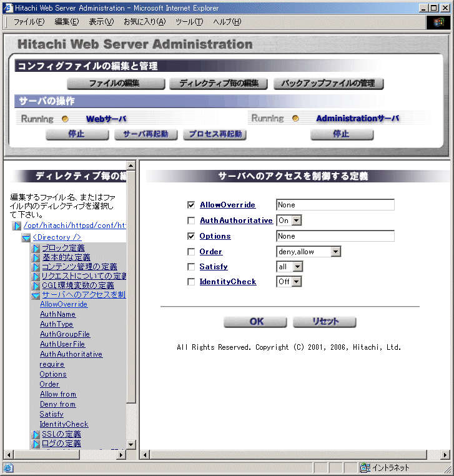
Task: Enable the IdentityCheck checkbox
Action: pos(191,282)
